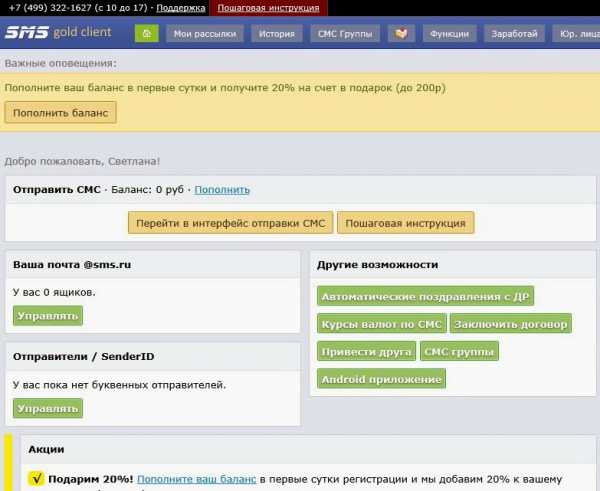This screenshot has height=491, width=600.
Task: Click the green home icon in navbar
Action: tap(146, 33)
